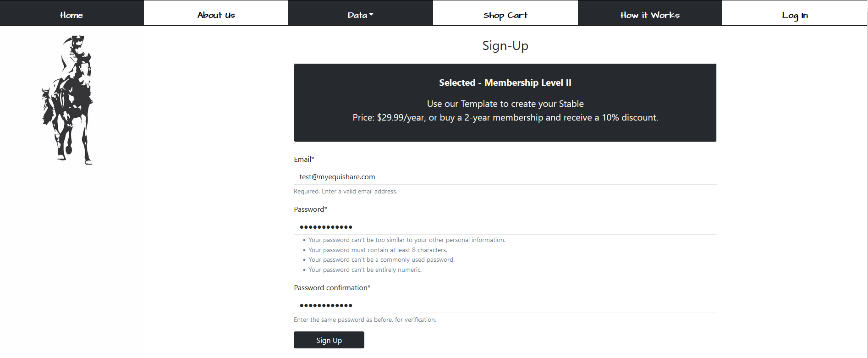
Task: Click the valid email address helper text
Action: [346, 192]
